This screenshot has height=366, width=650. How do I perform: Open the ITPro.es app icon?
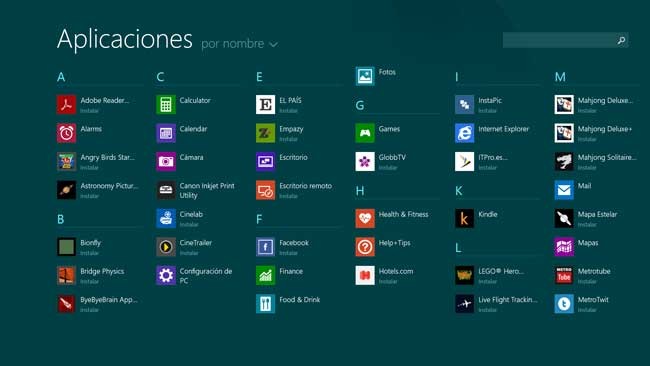click(464, 162)
